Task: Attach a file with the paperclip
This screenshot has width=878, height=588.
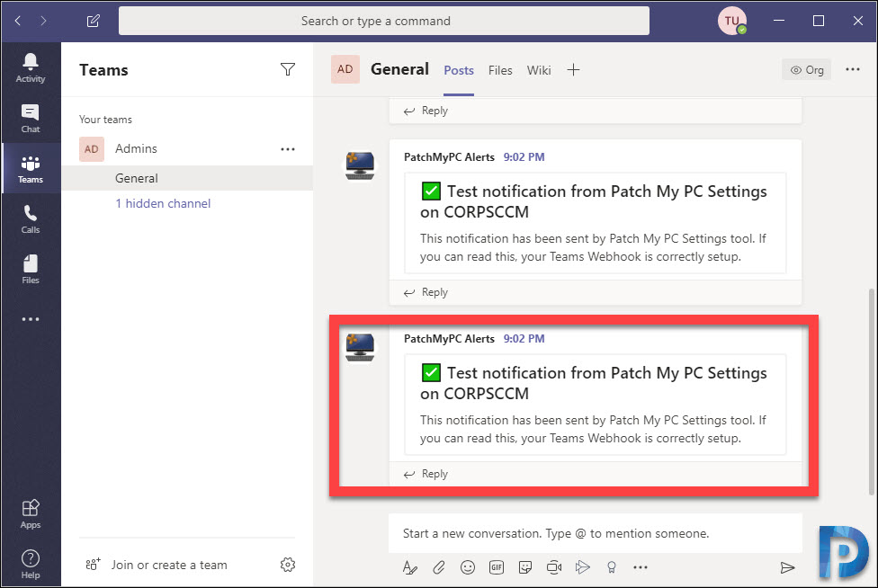Action: point(438,567)
